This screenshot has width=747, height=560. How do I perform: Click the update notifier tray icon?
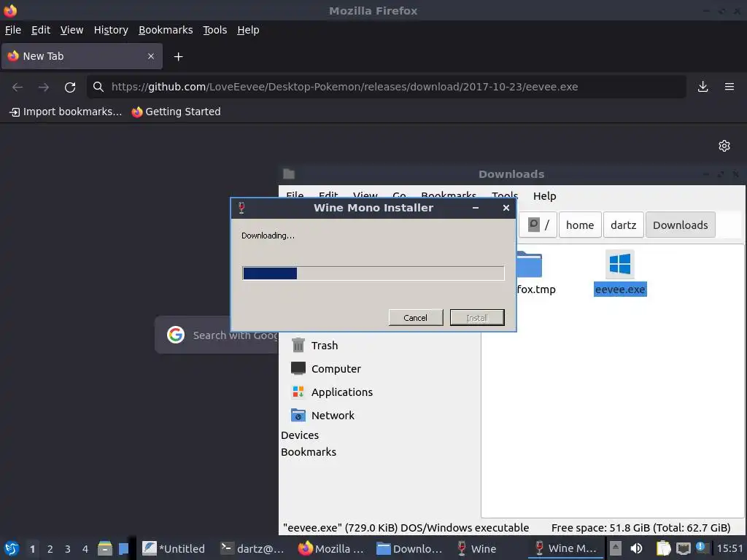(x=701, y=547)
